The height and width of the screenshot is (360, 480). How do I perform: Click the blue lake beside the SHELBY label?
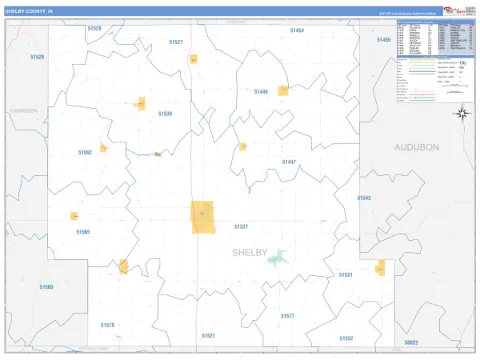tap(278, 257)
